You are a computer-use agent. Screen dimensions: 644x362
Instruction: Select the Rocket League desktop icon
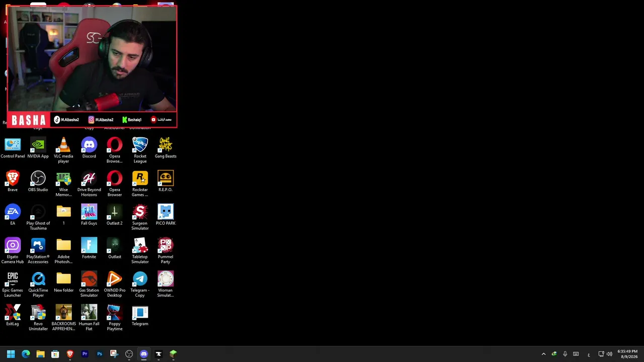coord(140,150)
